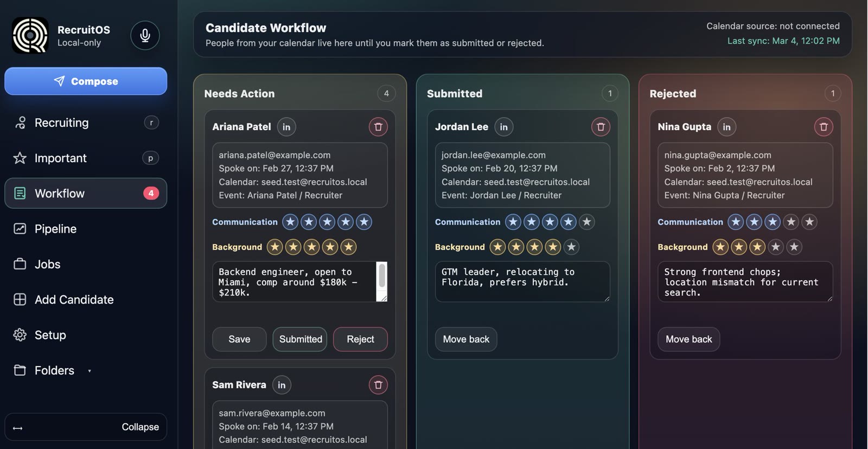Select the Workflow sidebar item
Image resolution: width=868 pixels, height=449 pixels.
pyautogui.click(x=86, y=194)
